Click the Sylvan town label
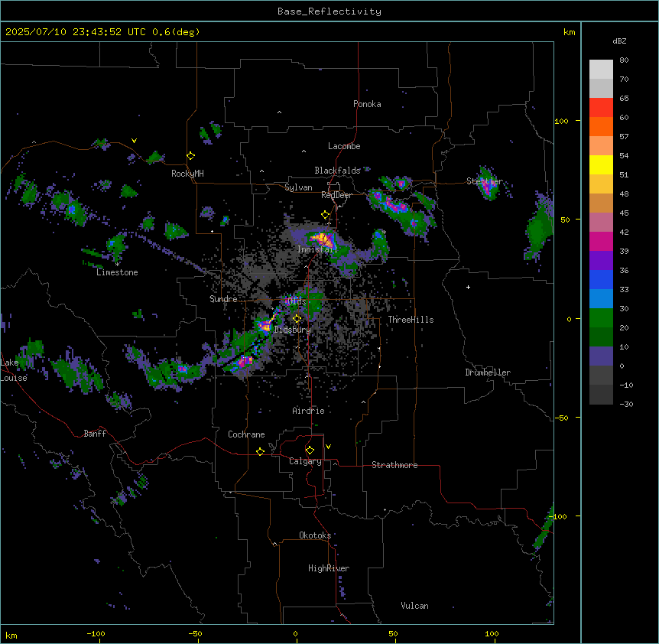This screenshot has width=659, height=644. [x=298, y=187]
